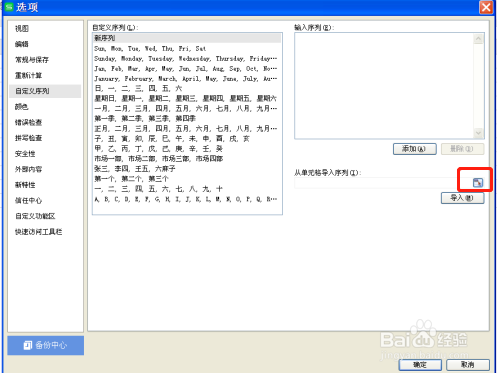Click inside the 输入序列 text area
Screen dimensions: 497x373
coord(384,86)
